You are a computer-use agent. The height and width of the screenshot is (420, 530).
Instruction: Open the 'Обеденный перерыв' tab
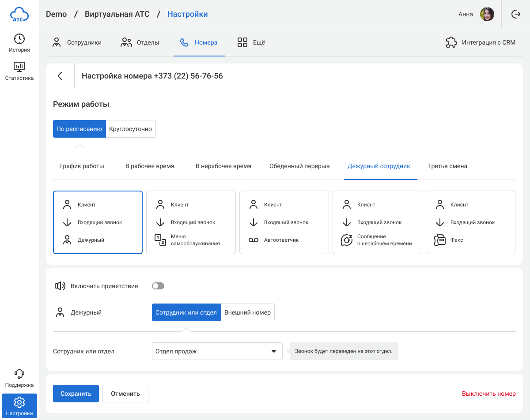click(x=299, y=166)
